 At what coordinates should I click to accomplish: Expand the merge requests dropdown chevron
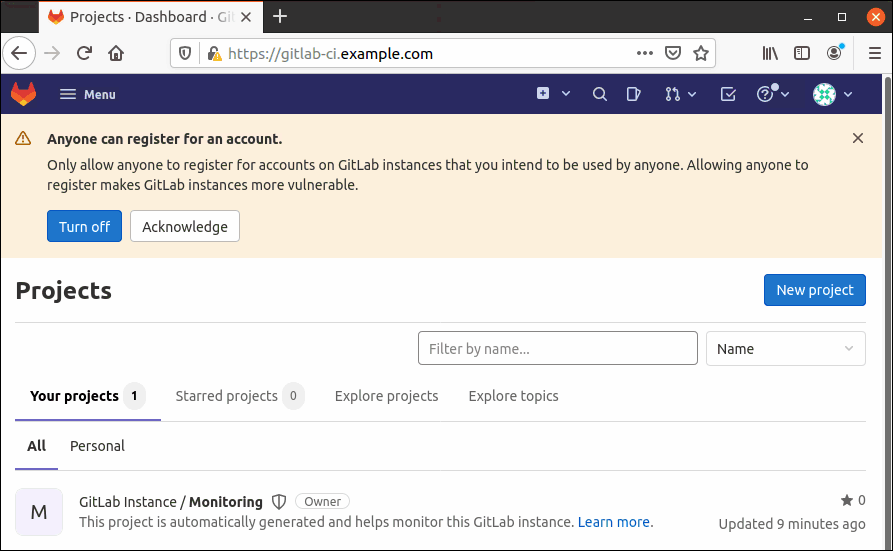coord(692,94)
